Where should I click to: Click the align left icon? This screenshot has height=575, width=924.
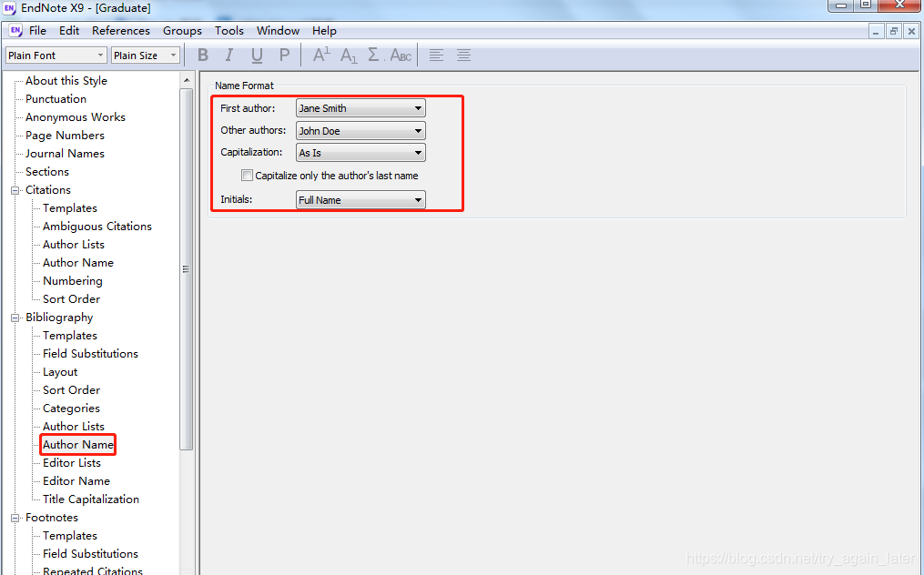coord(436,55)
